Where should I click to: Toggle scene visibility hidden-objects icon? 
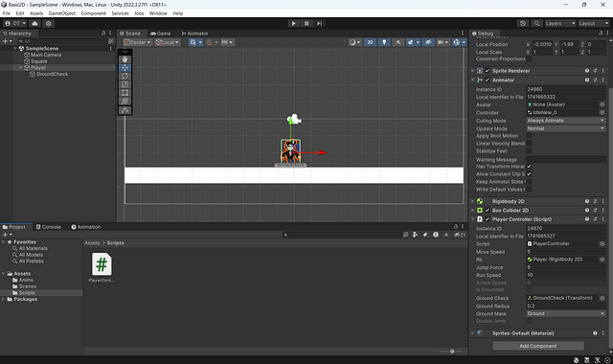click(x=428, y=42)
